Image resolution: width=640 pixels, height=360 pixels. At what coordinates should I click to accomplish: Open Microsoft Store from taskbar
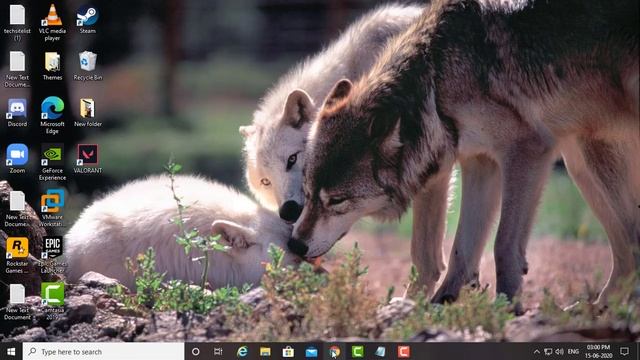pyautogui.click(x=288, y=351)
